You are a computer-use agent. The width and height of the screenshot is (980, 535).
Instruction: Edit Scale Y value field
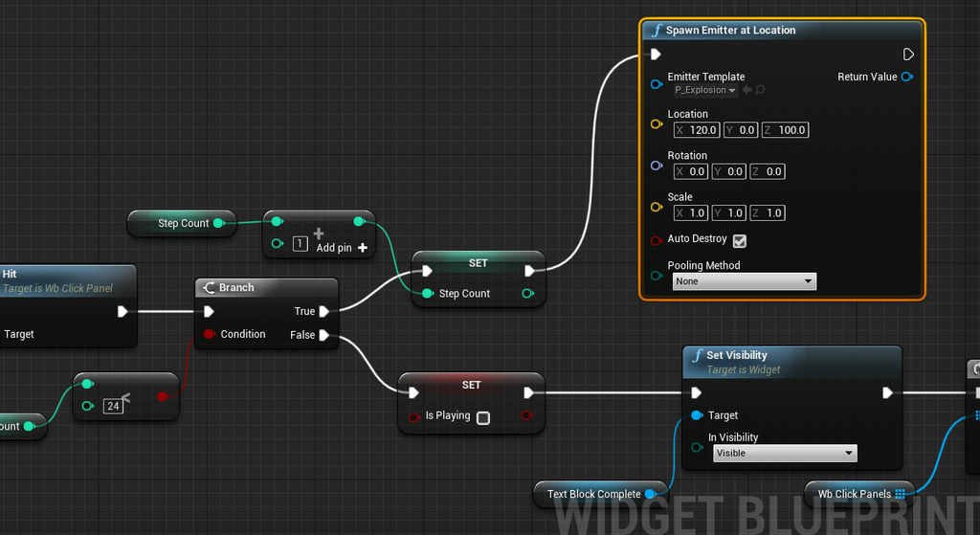pos(728,212)
